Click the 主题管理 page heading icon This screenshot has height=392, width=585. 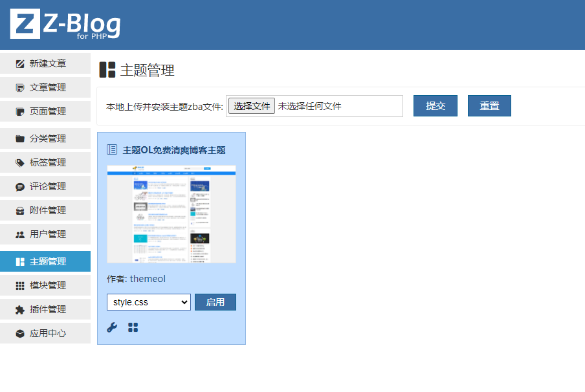[x=107, y=70]
